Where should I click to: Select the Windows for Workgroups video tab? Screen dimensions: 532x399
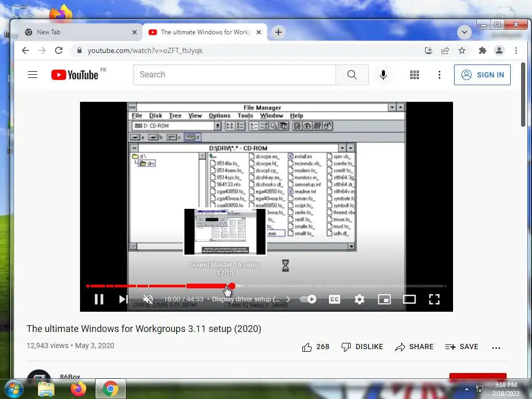point(204,32)
